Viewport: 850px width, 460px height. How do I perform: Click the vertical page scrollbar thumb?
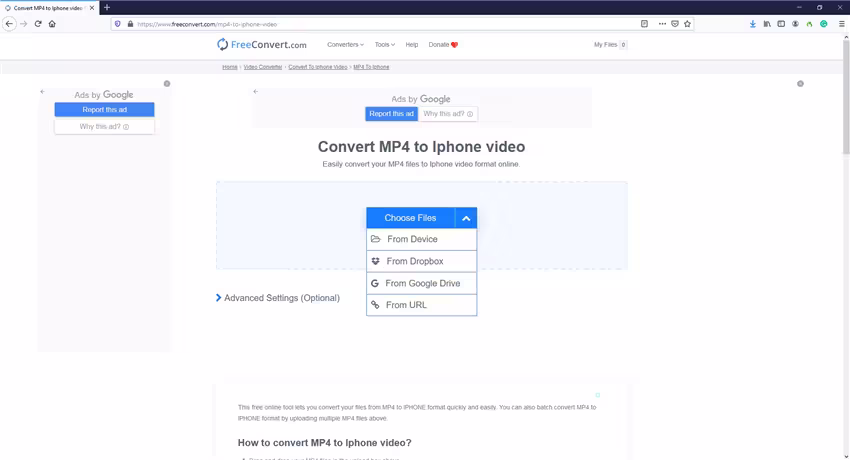click(x=846, y=98)
